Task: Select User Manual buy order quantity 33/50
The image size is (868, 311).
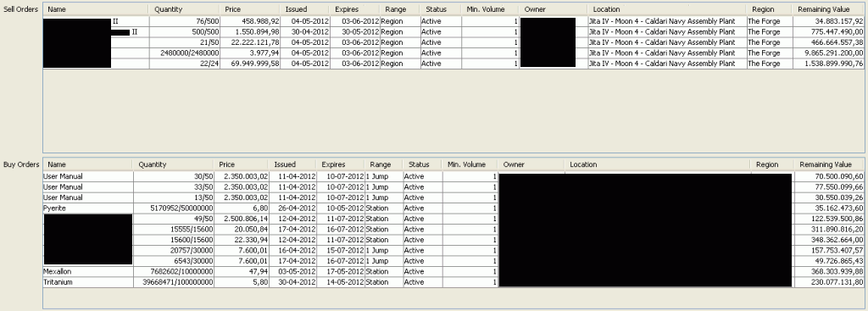Action: 453,187
